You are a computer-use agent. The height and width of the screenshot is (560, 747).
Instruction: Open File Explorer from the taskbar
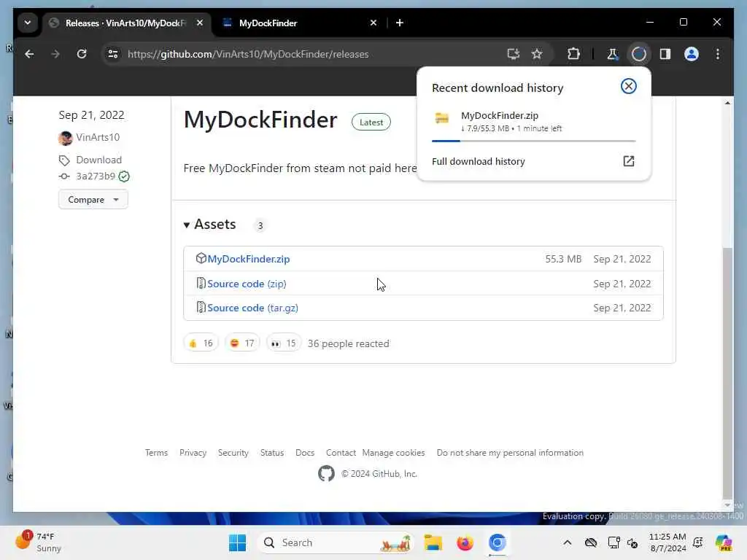(x=433, y=542)
